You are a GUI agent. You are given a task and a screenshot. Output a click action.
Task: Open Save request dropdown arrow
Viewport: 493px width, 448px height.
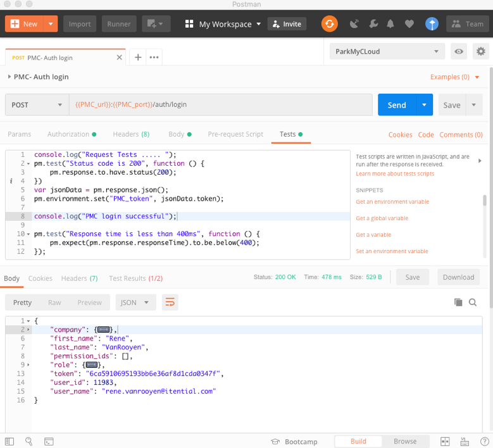pyautogui.click(x=474, y=104)
